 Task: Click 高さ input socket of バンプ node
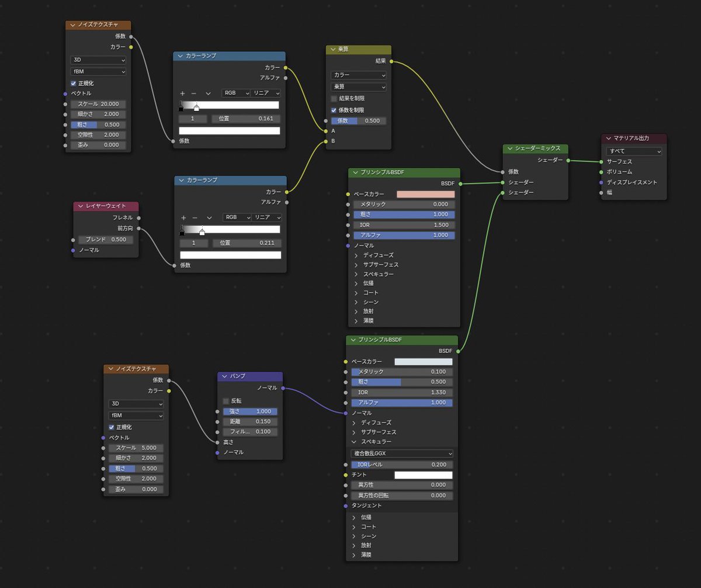(x=217, y=442)
